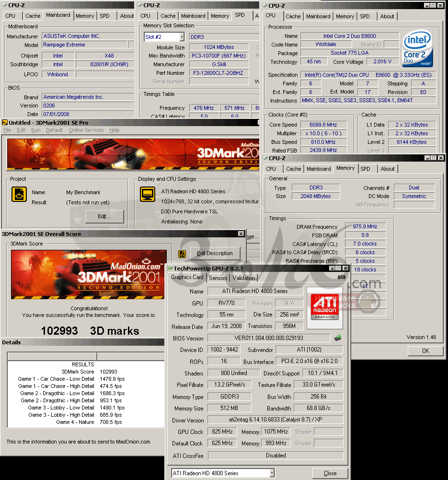The width and height of the screenshot is (448, 480).
Task: Open the File menu in 3DMark2001
Action: [x=7, y=130]
